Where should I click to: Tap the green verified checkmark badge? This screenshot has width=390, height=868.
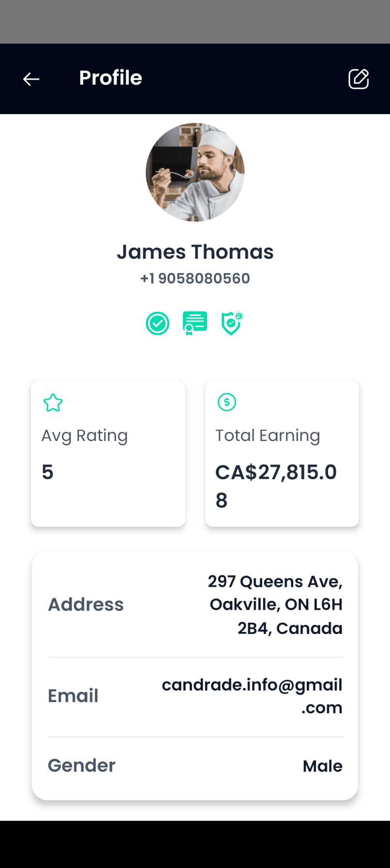coord(158,324)
